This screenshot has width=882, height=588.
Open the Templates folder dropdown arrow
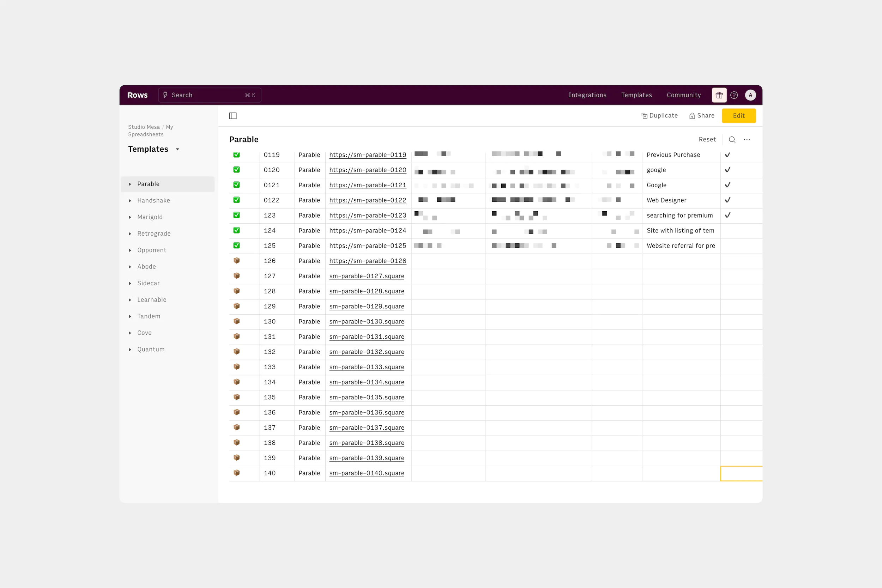(177, 150)
